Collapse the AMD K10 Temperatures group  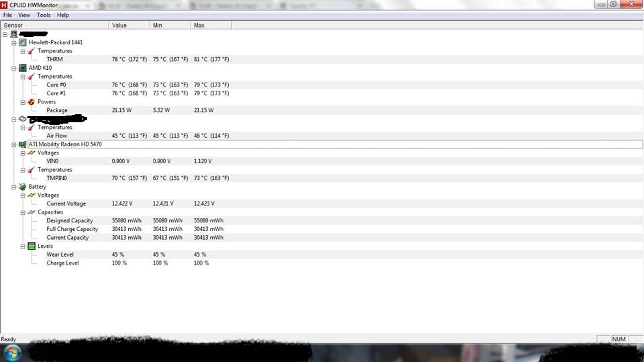tap(23, 77)
